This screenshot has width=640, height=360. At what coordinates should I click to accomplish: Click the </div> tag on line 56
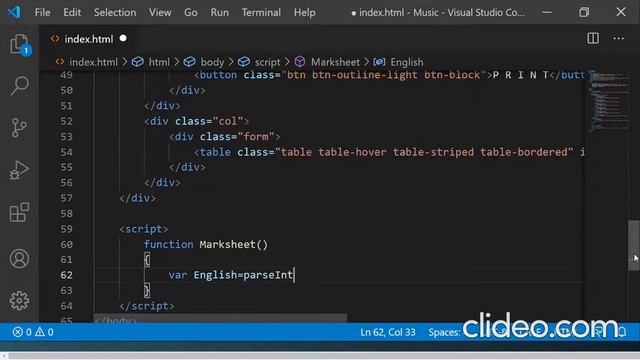[x=162, y=182]
